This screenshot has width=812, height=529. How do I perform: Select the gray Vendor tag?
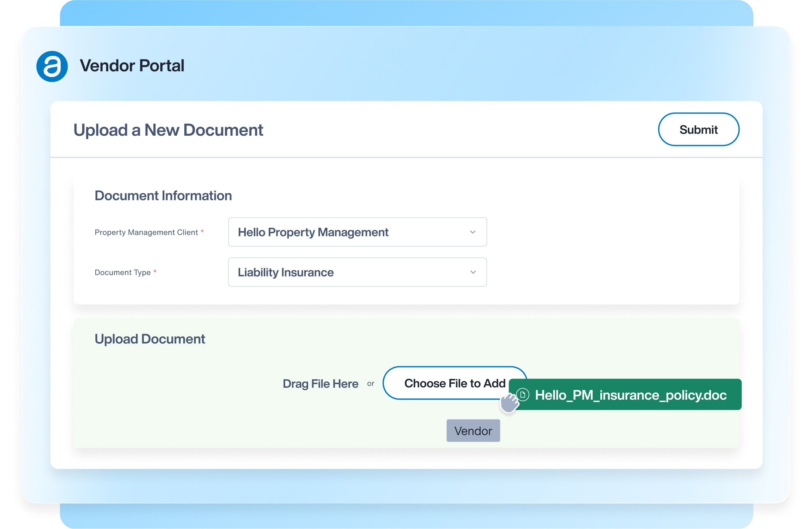(473, 431)
